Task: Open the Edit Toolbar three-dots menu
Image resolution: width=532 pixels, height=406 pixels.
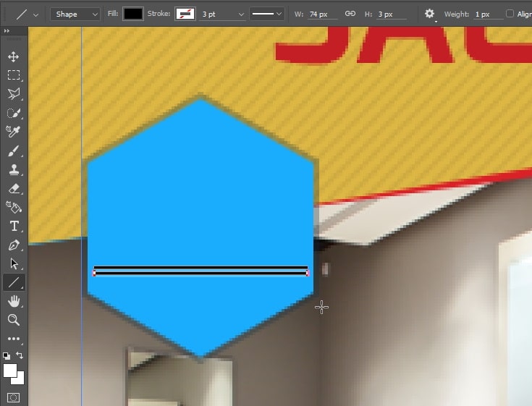Action: tap(14, 339)
